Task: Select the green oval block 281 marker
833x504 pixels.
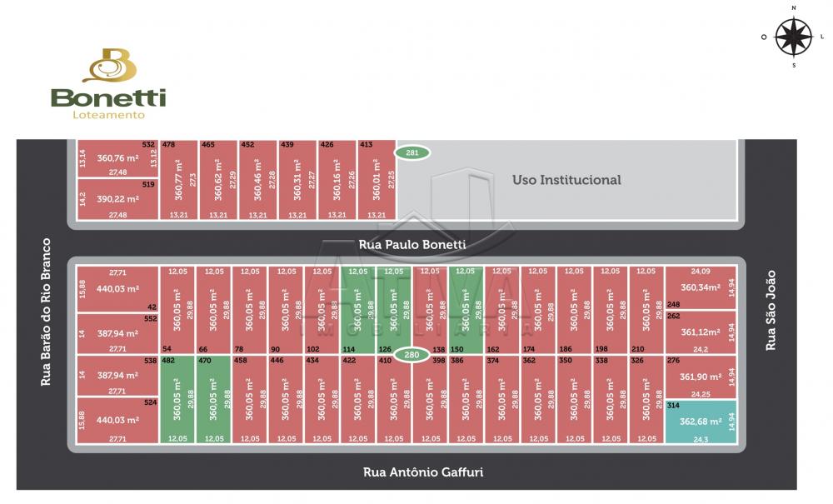Action: [x=412, y=152]
